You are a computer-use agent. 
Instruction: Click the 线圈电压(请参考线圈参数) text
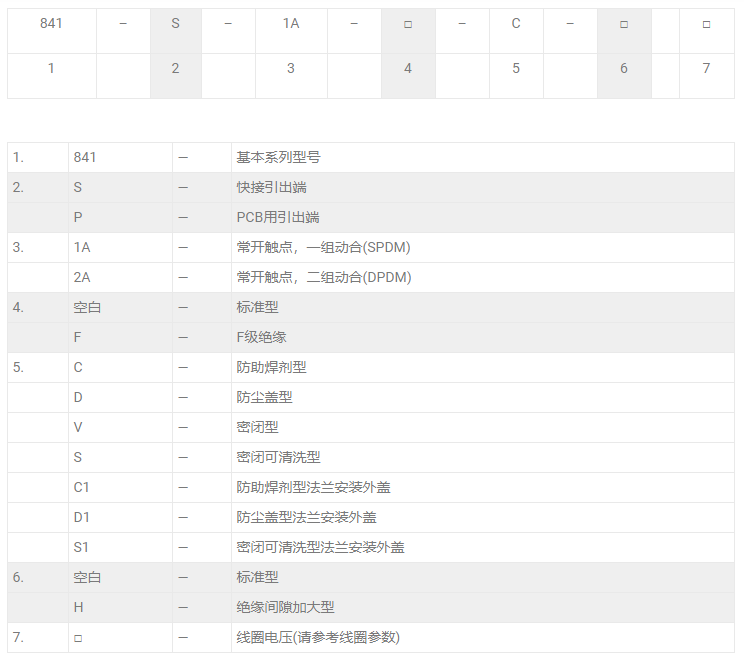coord(318,637)
